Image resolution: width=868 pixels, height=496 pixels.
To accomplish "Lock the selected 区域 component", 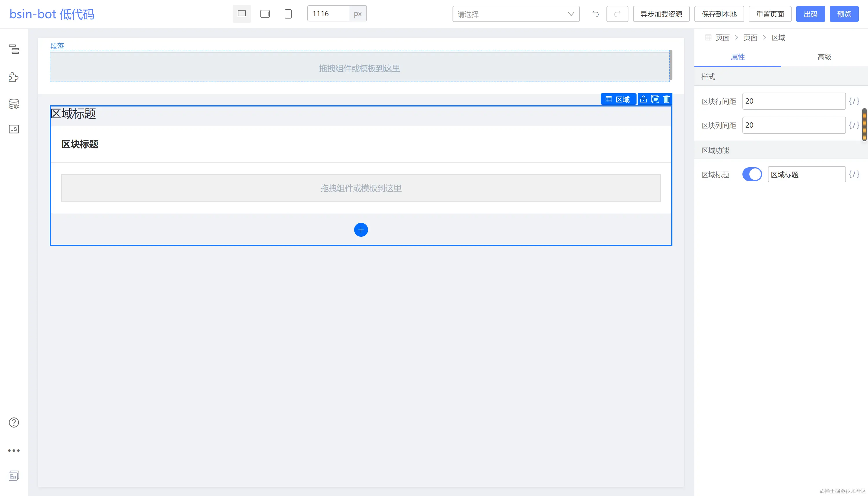I will (643, 99).
